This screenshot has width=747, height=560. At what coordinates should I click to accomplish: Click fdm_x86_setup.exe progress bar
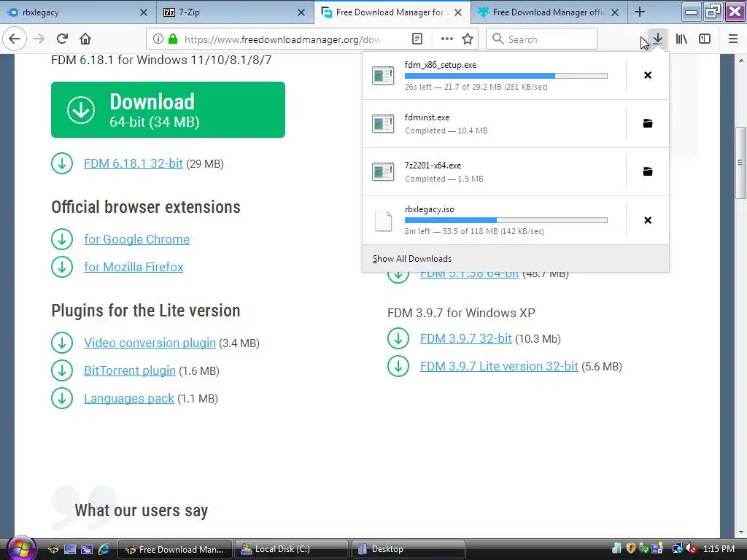506,76
